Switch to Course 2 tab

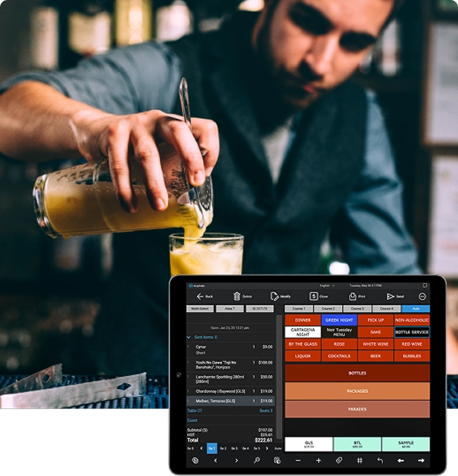point(328,308)
